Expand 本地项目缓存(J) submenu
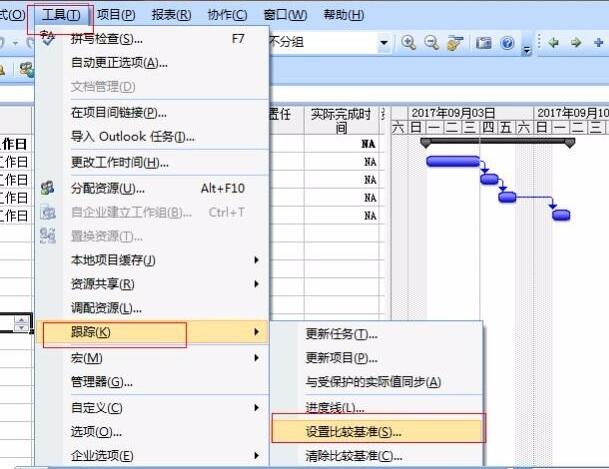 click(152, 260)
